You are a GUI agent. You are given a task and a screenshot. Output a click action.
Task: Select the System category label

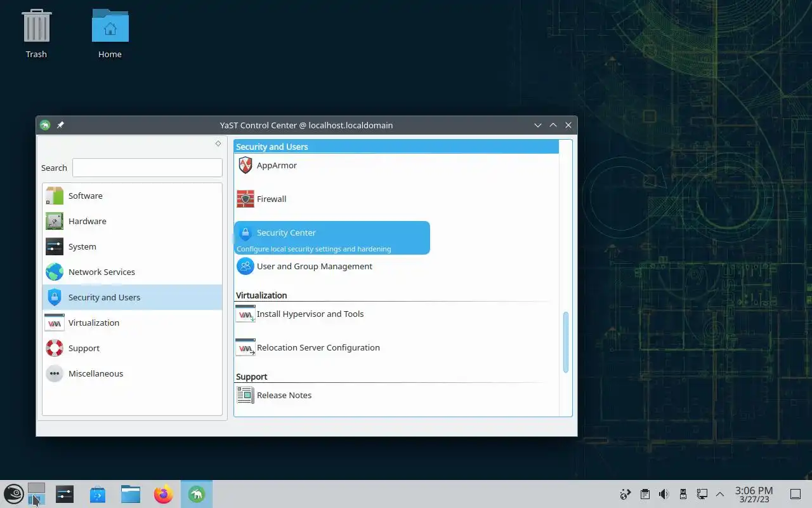click(x=82, y=246)
